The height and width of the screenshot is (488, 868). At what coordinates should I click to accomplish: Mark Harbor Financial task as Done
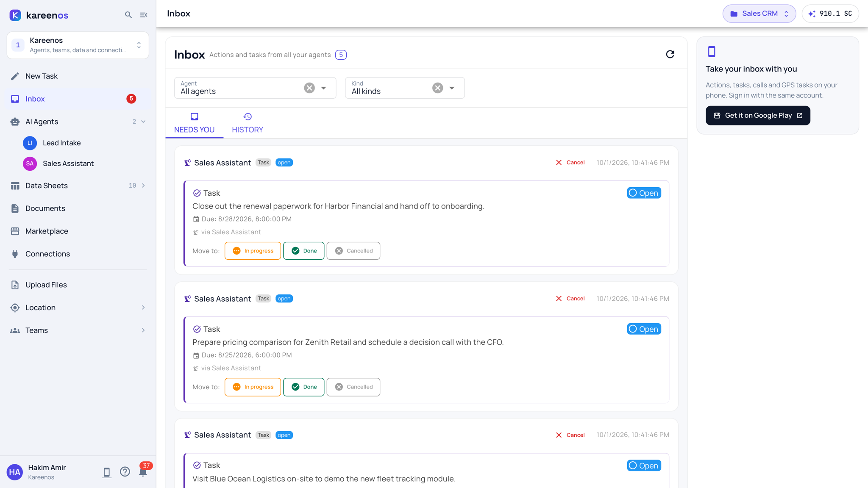pyautogui.click(x=303, y=251)
